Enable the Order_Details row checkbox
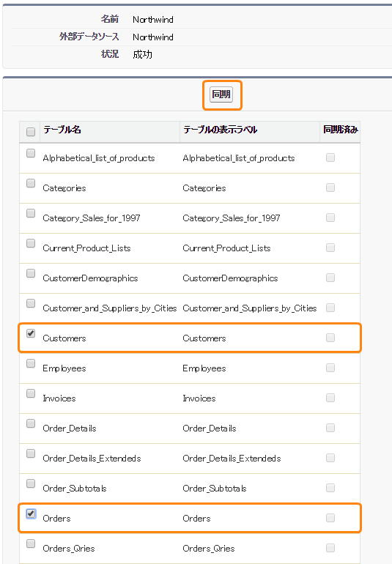The height and width of the screenshot is (564, 392). tap(31, 423)
